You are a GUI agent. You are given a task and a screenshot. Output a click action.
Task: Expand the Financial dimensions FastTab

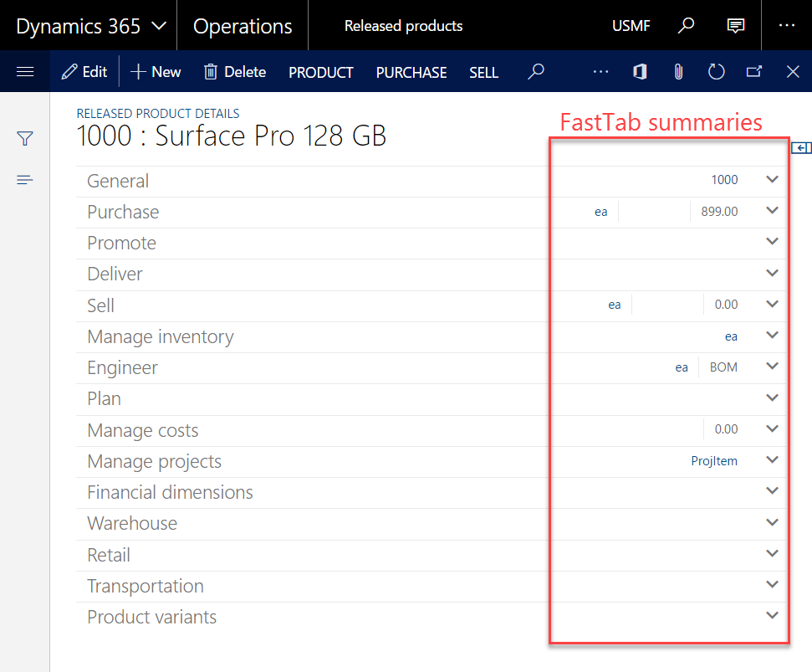coord(772,491)
